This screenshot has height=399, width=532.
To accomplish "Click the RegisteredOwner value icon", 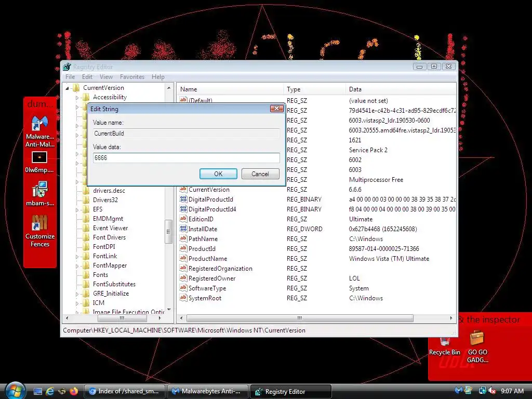I will click(x=183, y=278).
